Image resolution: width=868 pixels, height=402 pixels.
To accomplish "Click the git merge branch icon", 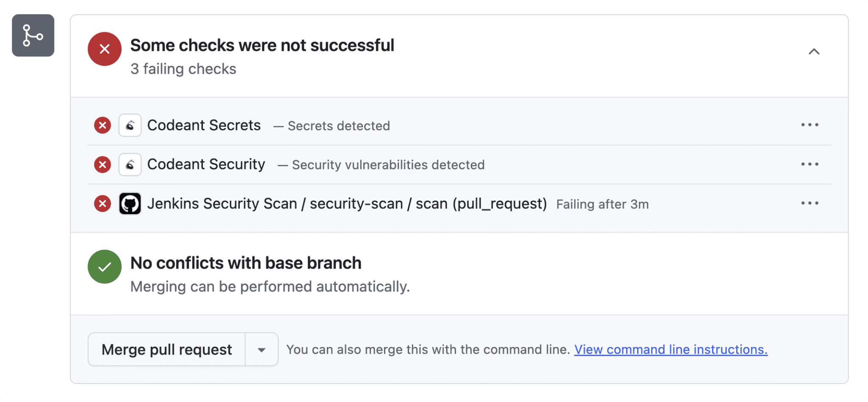I will (33, 35).
